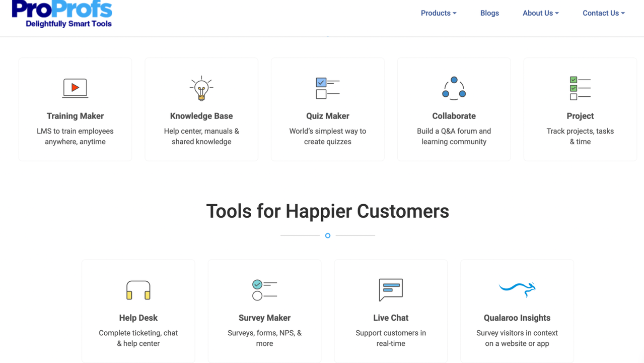Screen dimensions: 644x363
Task: Click the section divider dot indicator
Action: 327,235
